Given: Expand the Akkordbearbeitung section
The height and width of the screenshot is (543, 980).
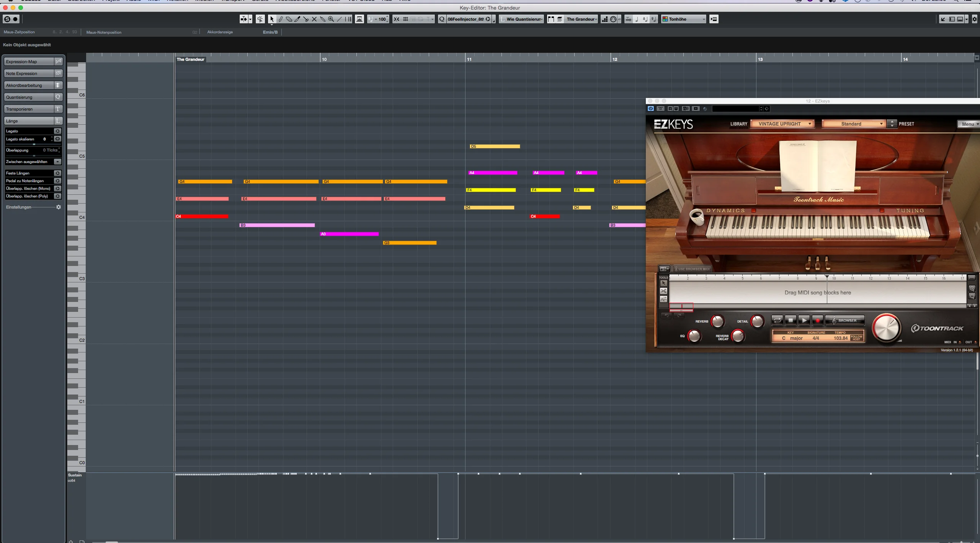Looking at the screenshot, I should tap(33, 85).
